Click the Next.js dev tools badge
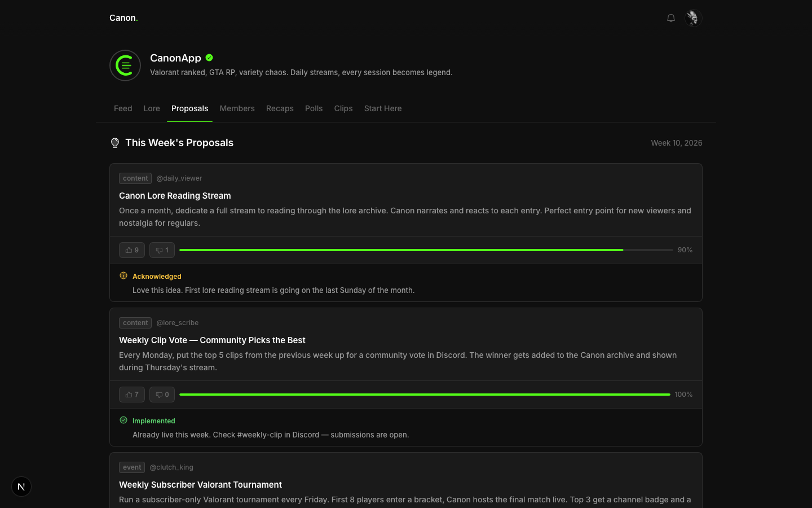Screen dimensions: 812x508 21,487
